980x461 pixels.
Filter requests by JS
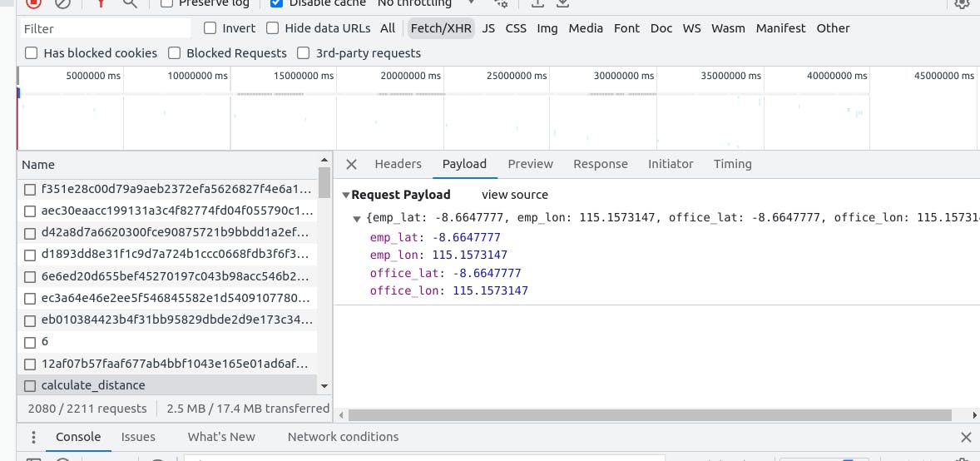point(488,28)
